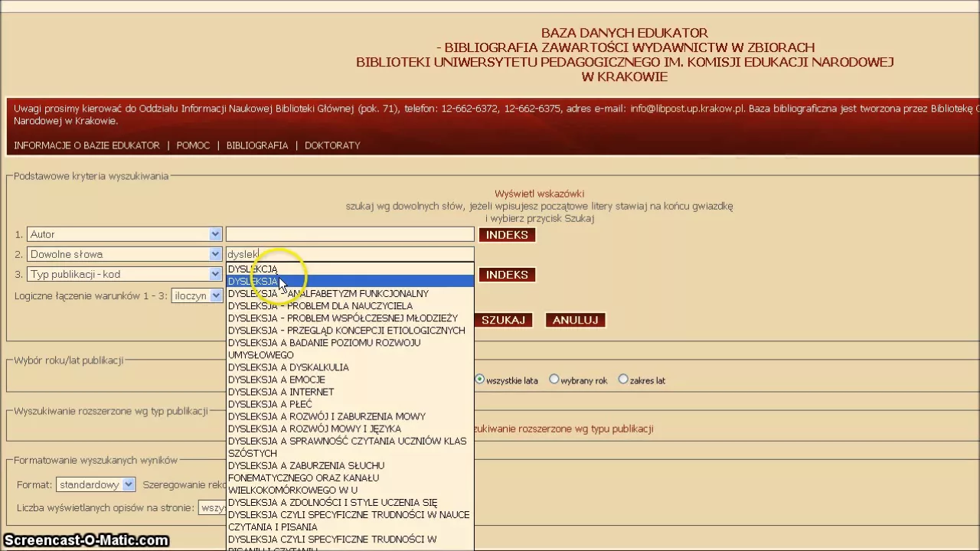Select the 'wybrany rok' radio option
980x551 pixels.
click(x=554, y=380)
